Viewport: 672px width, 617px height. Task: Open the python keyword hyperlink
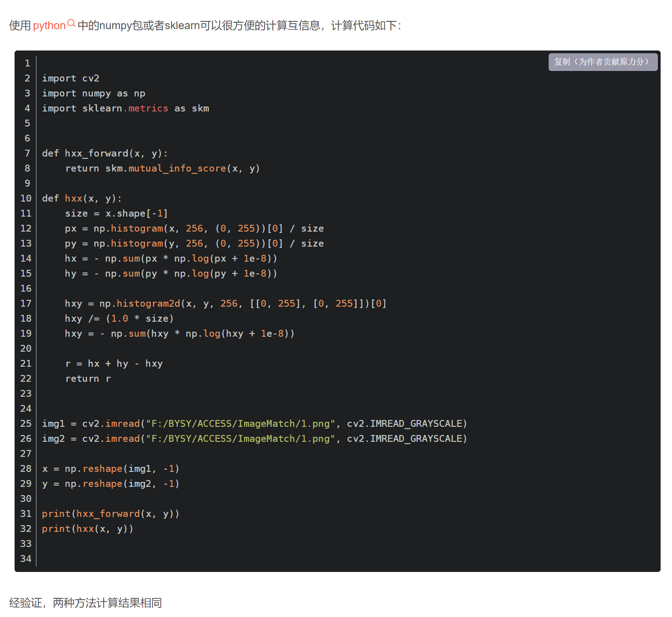[48, 26]
